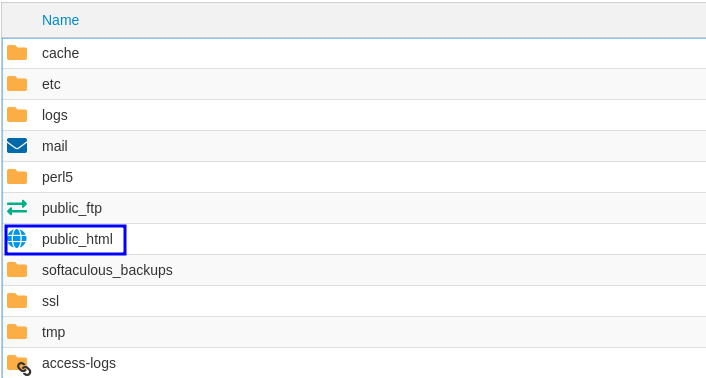Click the softaculous_backups folder icon
This screenshot has width=706, height=378.
(x=17, y=270)
